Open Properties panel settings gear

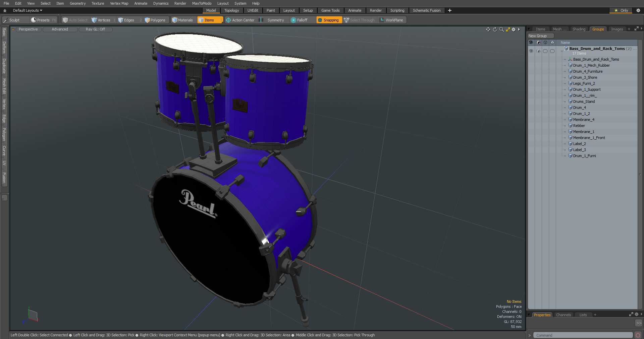tap(636, 314)
